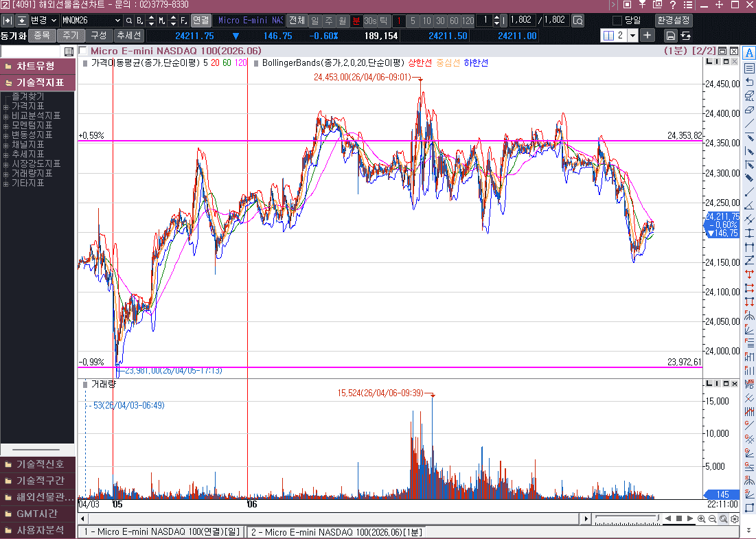Select the 전체 period button
This screenshot has height=539, width=756.
[x=297, y=21]
